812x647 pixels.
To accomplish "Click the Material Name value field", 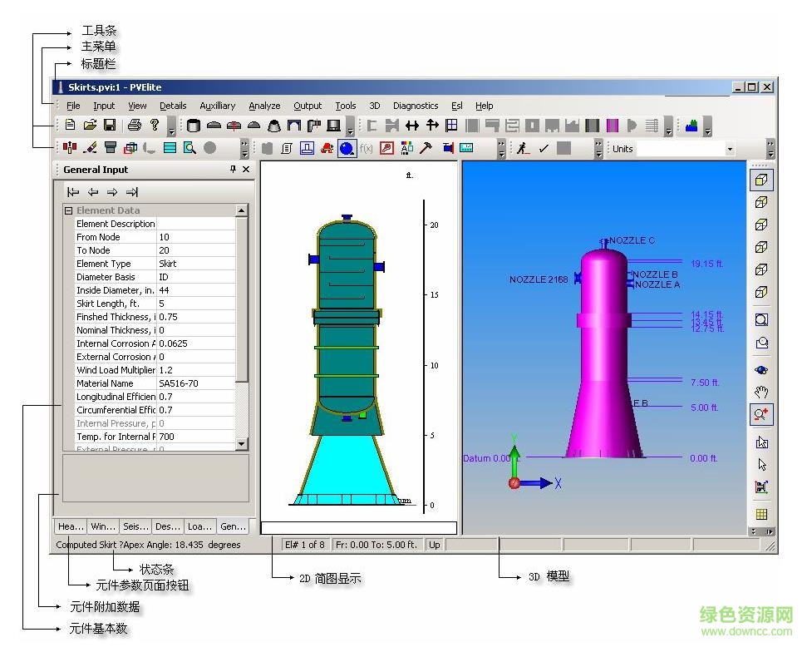I will click(x=196, y=383).
